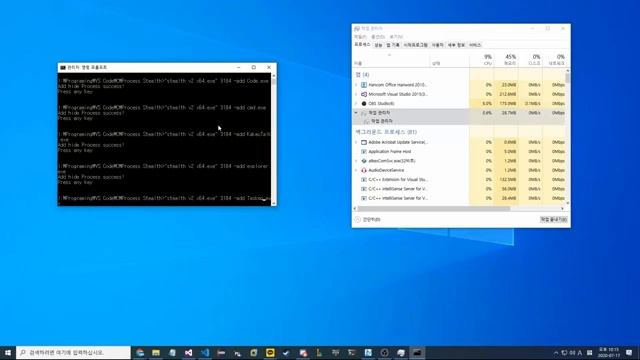Click the C/C++ Extension for Visual Studio icon
The image size is (640, 360).
point(364,180)
